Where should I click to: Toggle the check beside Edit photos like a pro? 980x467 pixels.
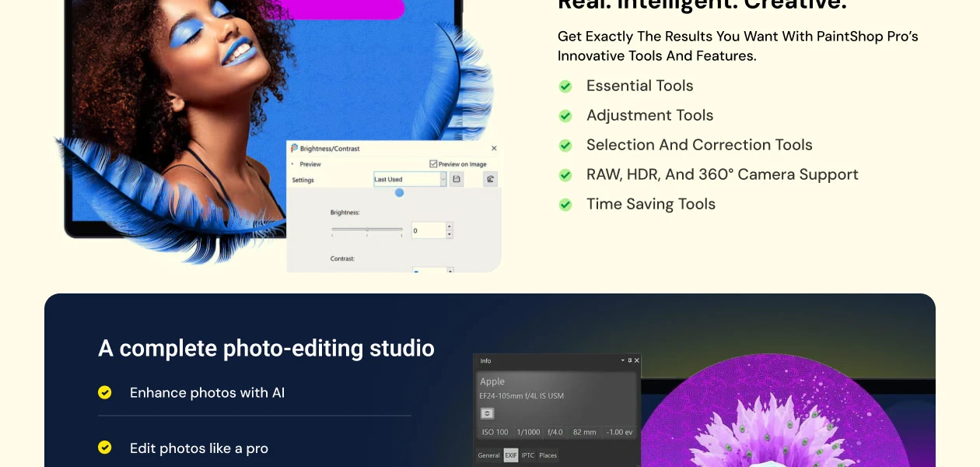pyautogui.click(x=105, y=448)
